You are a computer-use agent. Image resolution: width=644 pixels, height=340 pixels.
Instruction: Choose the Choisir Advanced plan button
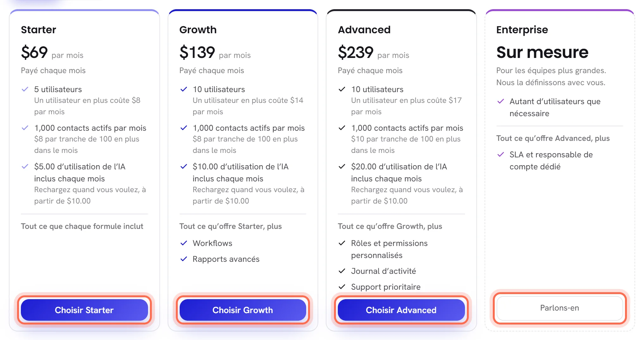pyautogui.click(x=401, y=310)
